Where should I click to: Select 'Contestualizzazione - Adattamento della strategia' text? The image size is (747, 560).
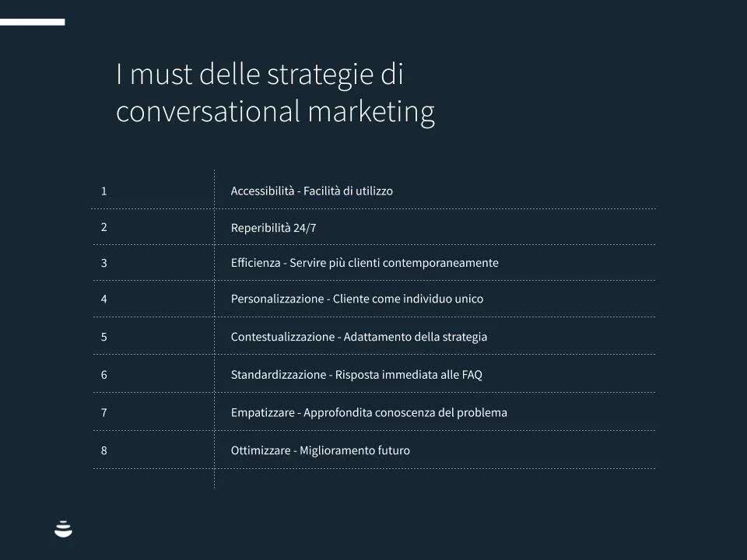[359, 337]
